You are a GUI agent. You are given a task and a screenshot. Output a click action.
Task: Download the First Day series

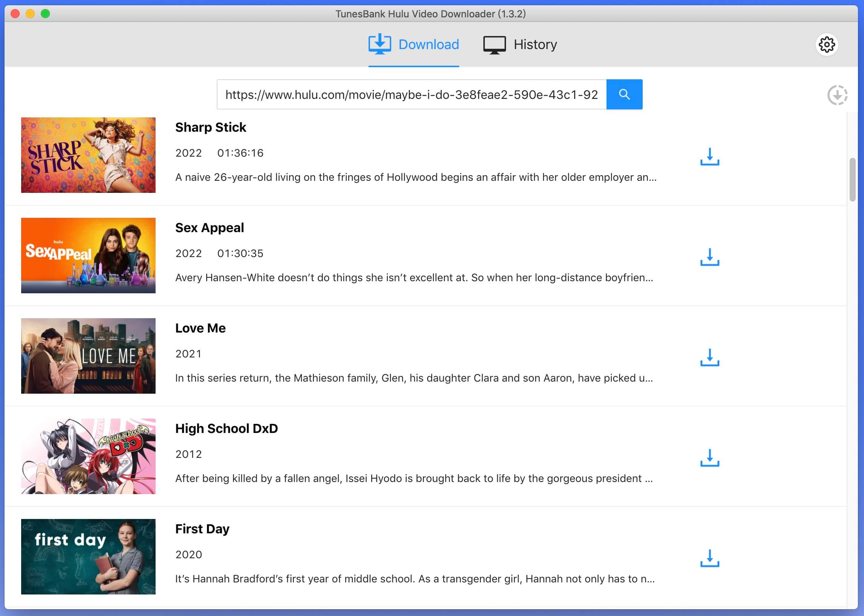click(x=710, y=558)
